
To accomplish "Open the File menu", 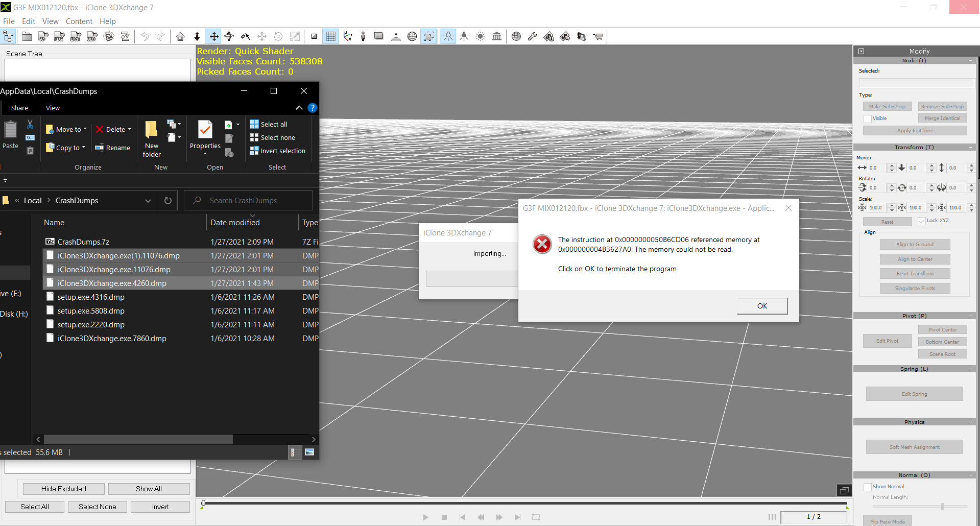I will point(9,21).
